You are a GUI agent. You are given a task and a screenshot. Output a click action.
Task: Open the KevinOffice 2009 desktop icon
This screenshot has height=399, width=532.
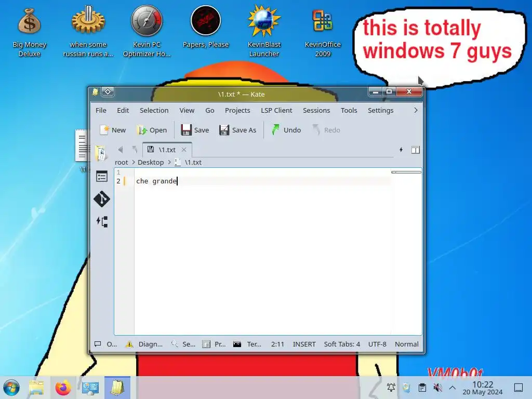[x=322, y=32]
